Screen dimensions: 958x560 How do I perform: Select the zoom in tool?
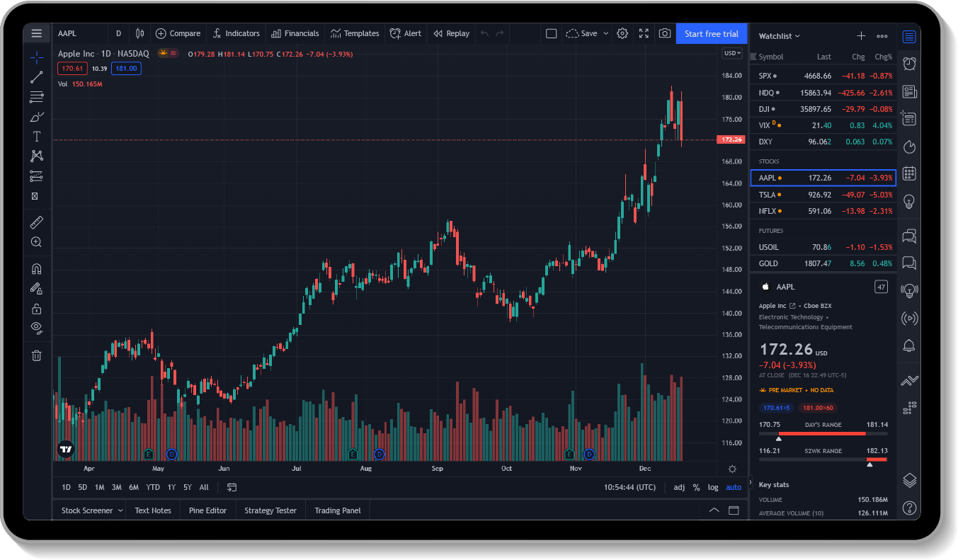37,242
